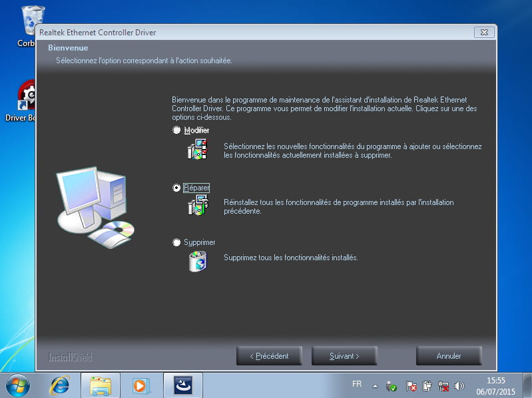
Task: Select the Supprimer radio option
Action: tap(176, 242)
